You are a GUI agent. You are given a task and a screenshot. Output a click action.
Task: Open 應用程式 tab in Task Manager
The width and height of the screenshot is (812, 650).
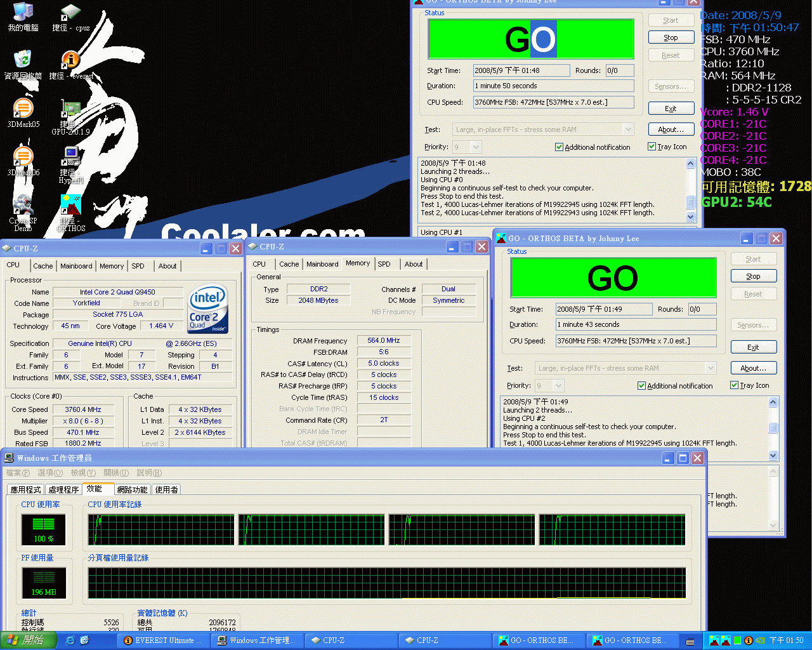[25, 489]
